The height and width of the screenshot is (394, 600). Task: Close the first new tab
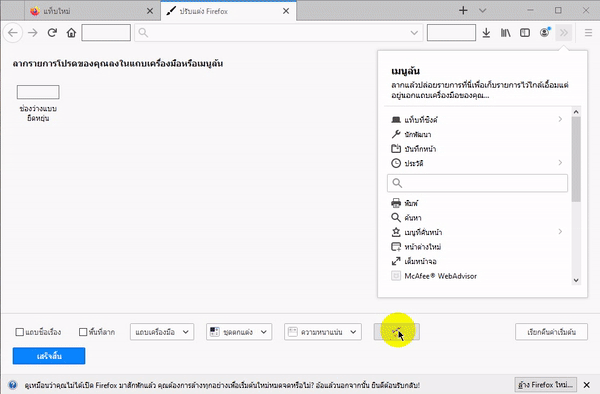tap(150, 11)
